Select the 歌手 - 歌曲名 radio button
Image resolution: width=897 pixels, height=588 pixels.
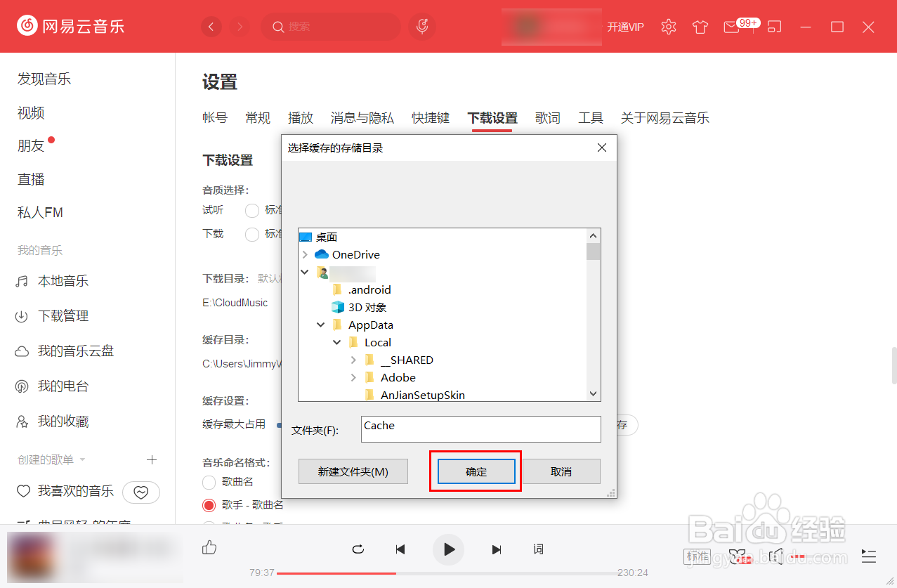(209, 505)
